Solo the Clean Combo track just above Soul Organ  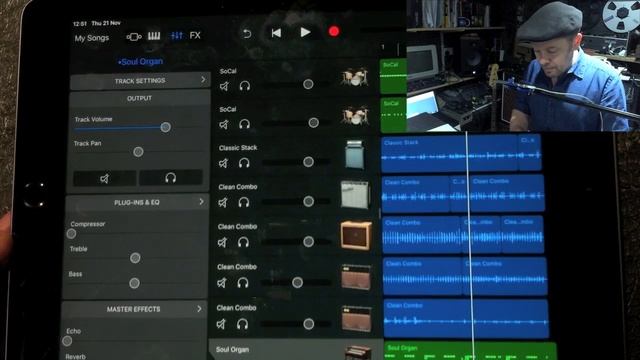tap(242, 324)
